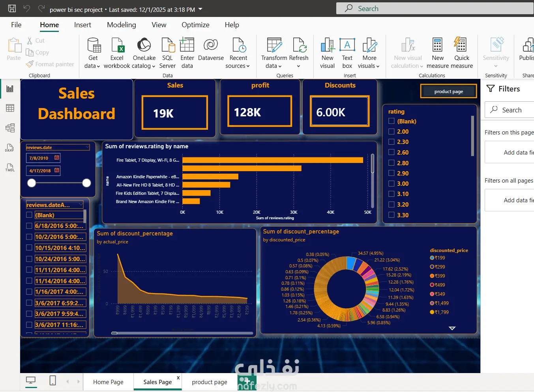Switch to the Insert ribbon tab
This screenshot has width=534, height=392.
coord(82,25)
